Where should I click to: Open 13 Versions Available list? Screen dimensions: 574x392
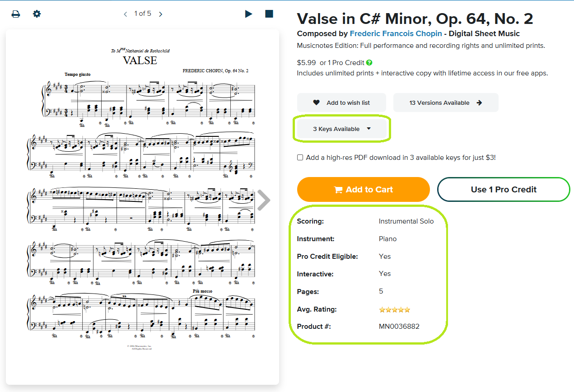445,103
